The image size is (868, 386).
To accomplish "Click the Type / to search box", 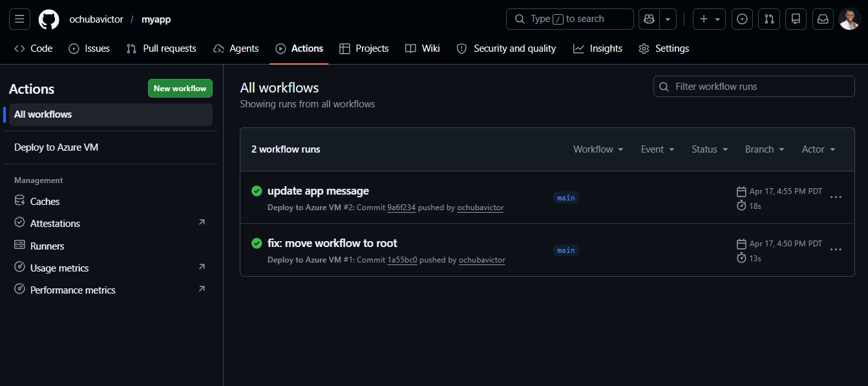I will (569, 19).
